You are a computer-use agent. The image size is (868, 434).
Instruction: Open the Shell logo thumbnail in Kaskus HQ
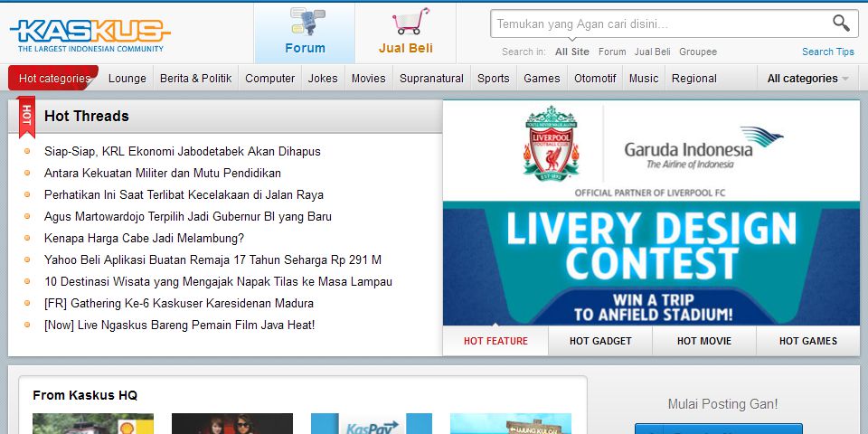pos(93,423)
